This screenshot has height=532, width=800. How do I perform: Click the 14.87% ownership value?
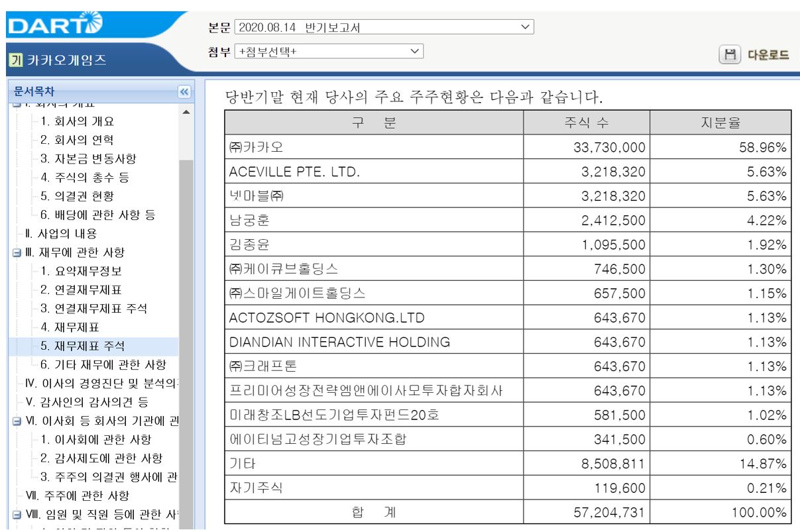[x=762, y=465]
